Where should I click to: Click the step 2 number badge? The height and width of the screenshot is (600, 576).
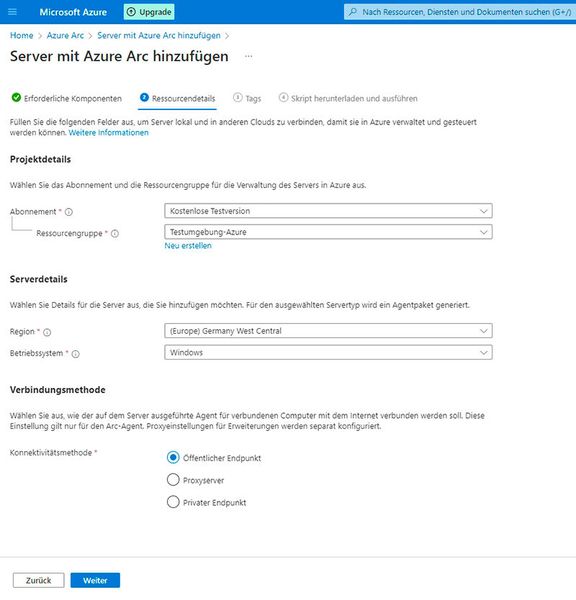point(144,98)
